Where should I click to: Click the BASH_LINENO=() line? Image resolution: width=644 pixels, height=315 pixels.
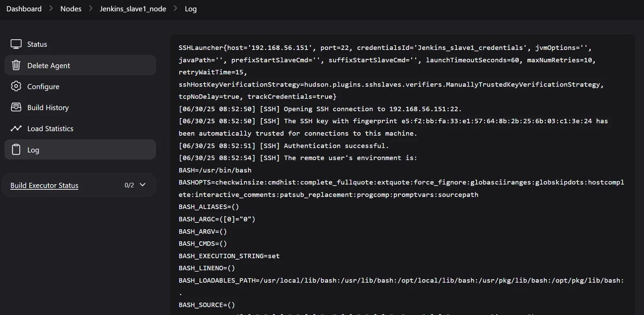click(207, 268)
